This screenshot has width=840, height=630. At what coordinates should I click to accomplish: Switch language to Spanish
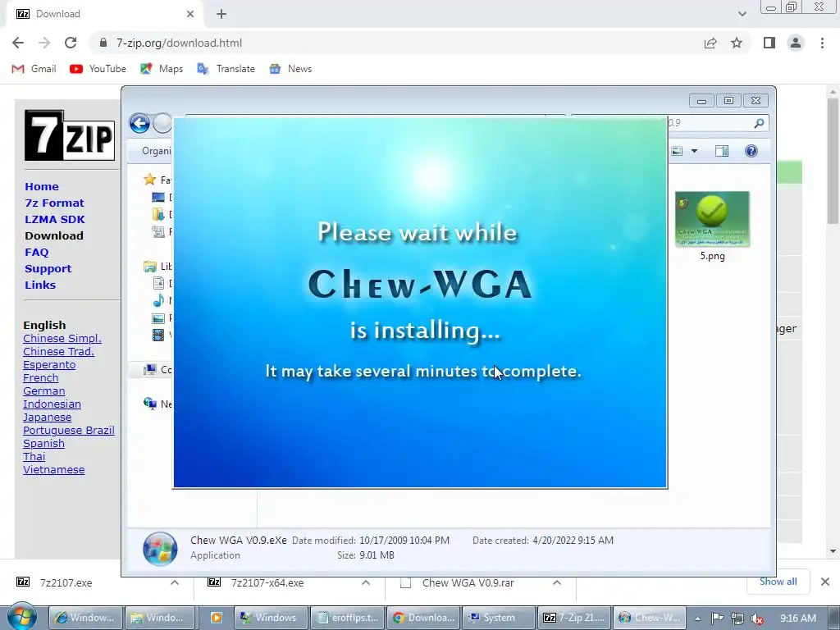click(x=44, y=444)
